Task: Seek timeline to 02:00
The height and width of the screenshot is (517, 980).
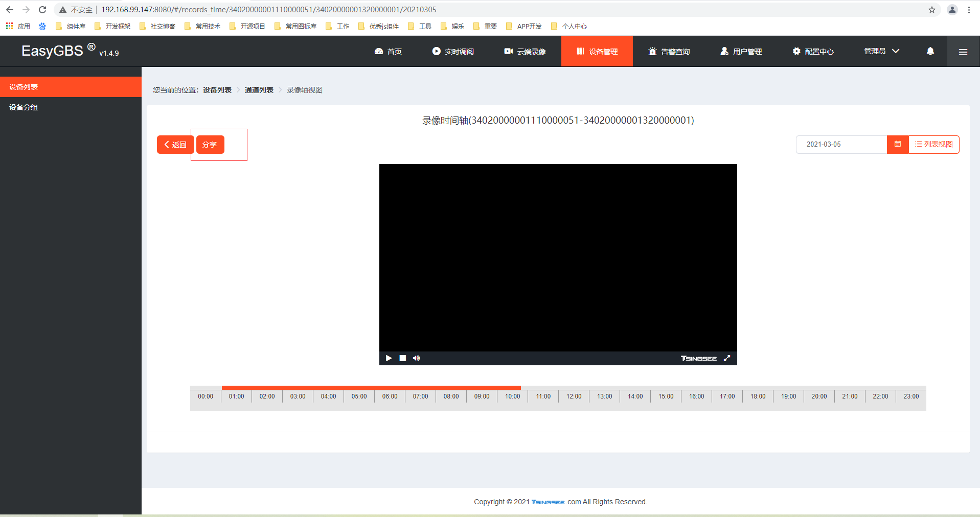Action: (x=267, y=396)
